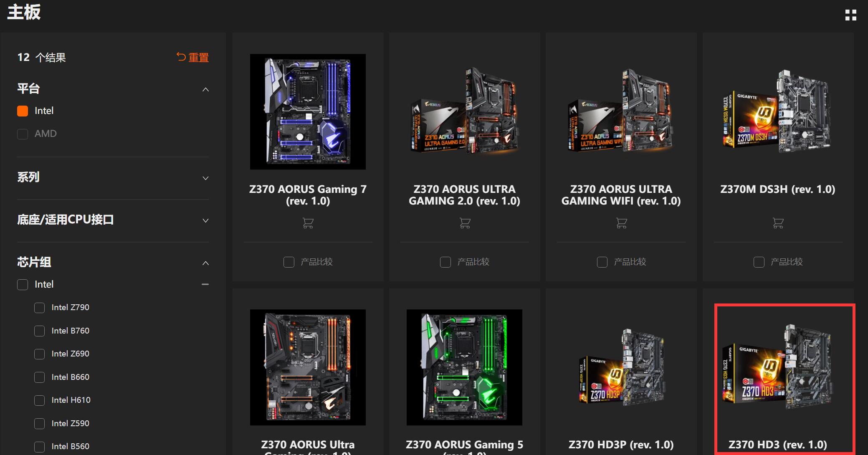Select the 主板 page heading
The width and height of the screenshot is (868, 455).
(23, 13)
